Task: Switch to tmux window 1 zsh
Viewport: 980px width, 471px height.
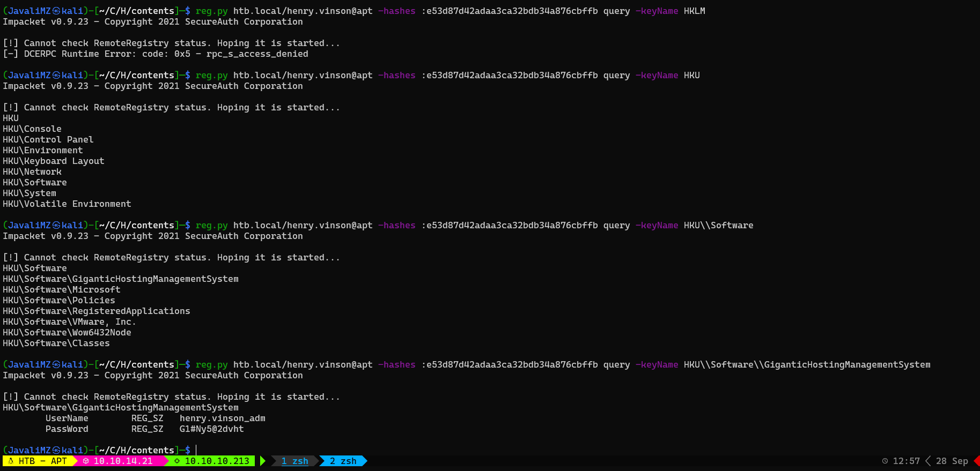Action: (x=294, y=461)
